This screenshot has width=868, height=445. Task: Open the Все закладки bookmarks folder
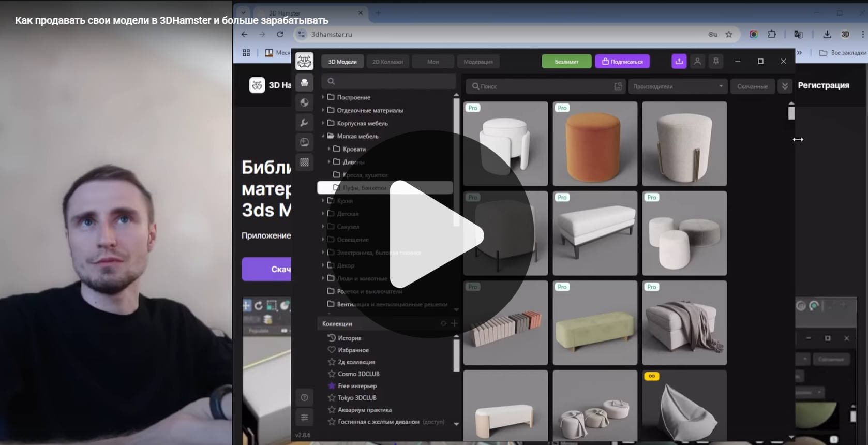[843, 52]
